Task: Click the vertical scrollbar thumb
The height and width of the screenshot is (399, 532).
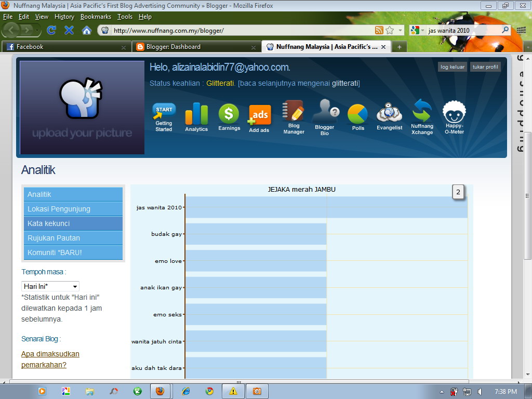Action: click(527, 196)
